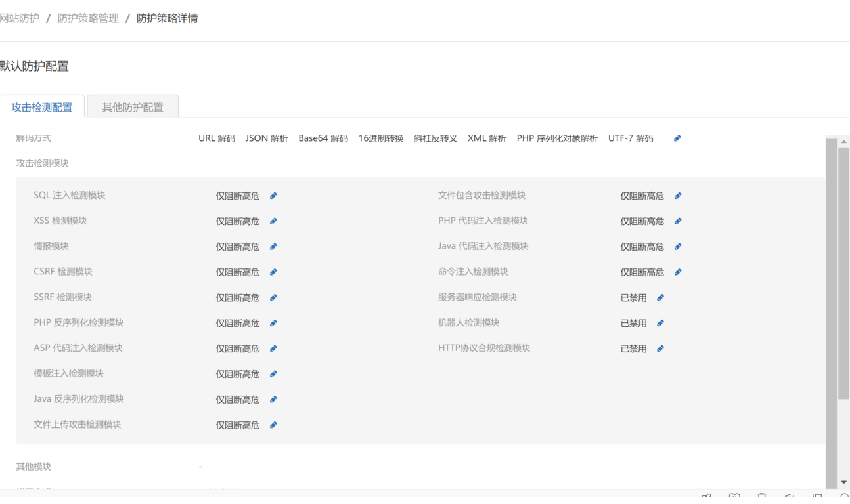Edit the disabled 服务器响应检测模块

pos(660,297)
